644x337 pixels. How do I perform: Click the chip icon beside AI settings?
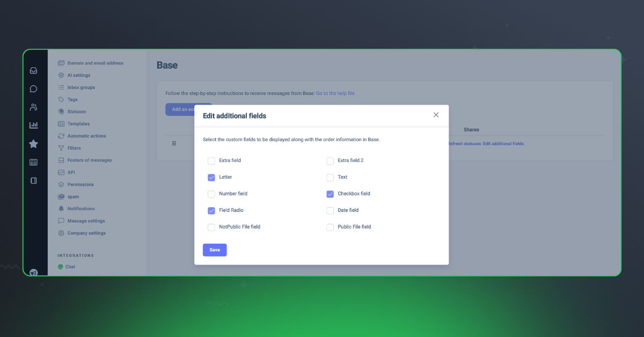pos(61,75)
